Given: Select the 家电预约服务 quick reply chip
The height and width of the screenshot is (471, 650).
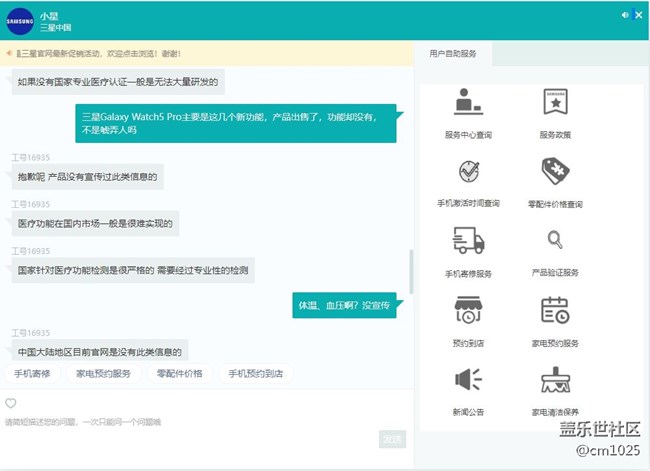Looking at the screenshot, I should (x=104, y=374).
